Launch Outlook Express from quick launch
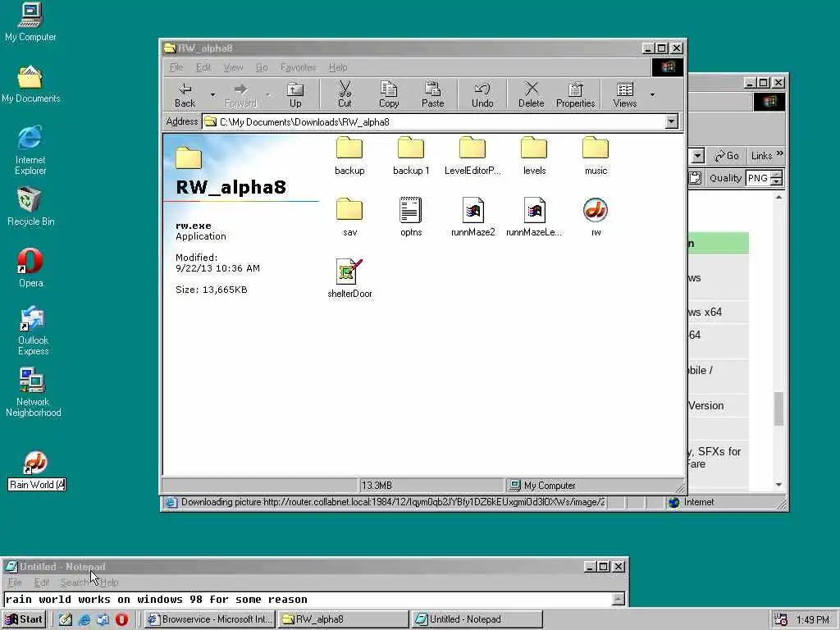 click(103, 619)
